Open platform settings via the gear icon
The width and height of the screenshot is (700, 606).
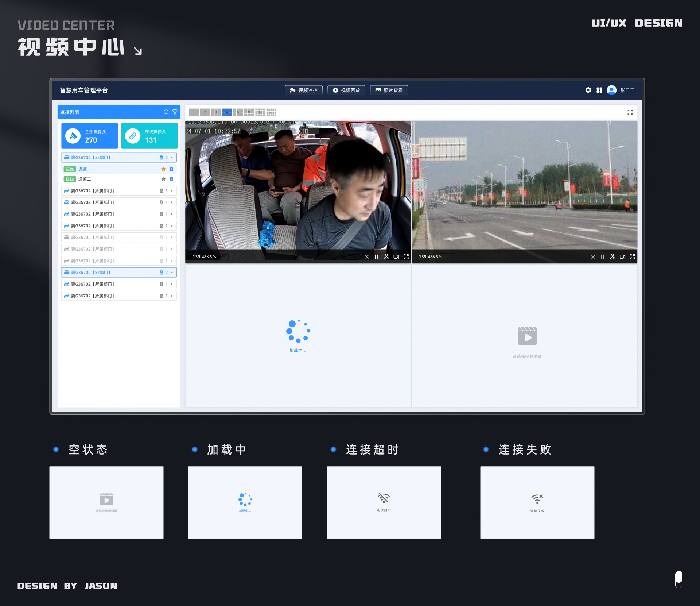pos(588,90)
